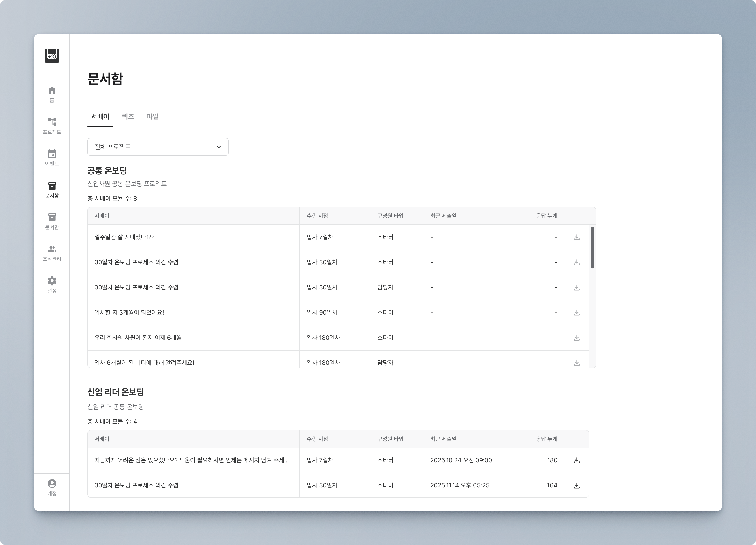This screenshot has height=545, width=756.
Task: Select the 서베이 tab
Action: click(100, 117)
